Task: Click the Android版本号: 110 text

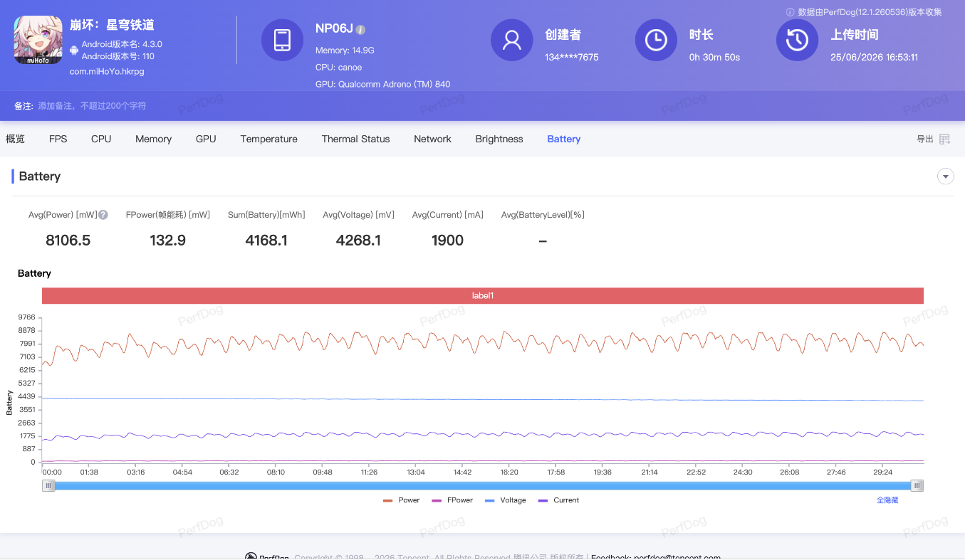Action: (x=118, y=56)
